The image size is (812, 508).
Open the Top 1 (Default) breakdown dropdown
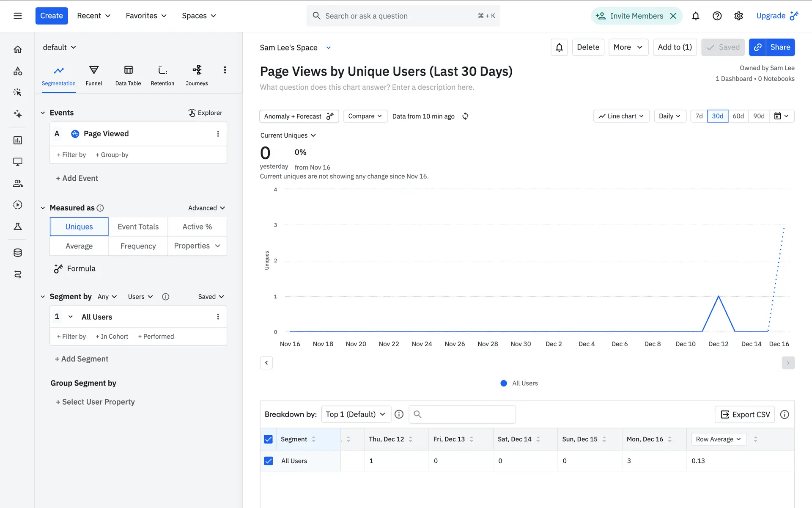click(x=355, y=414)
